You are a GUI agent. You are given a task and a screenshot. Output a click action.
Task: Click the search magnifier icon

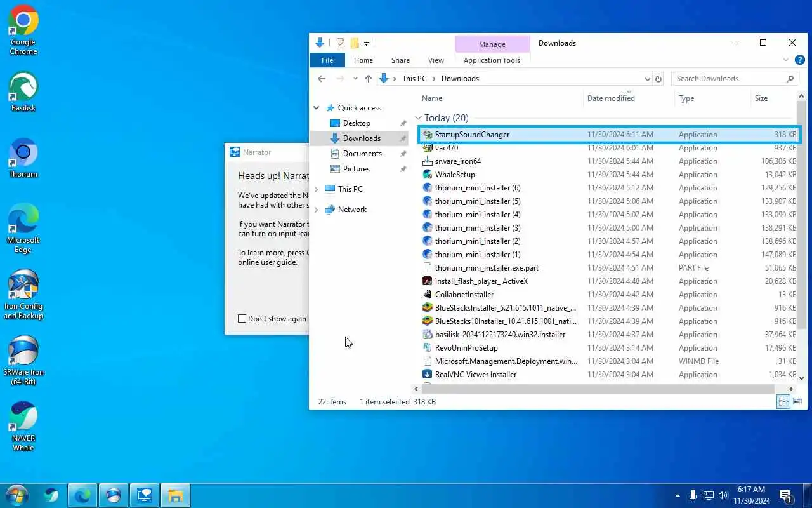pos(790,79)
